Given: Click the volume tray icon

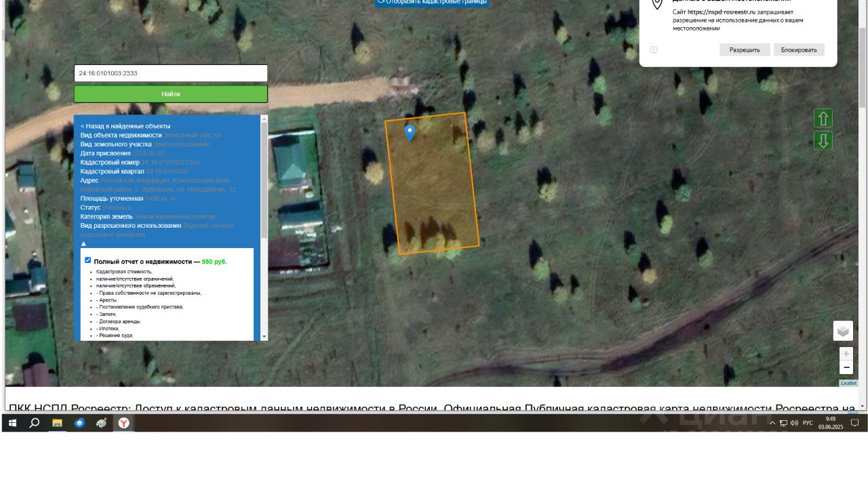Looking at the screenshot, I should (x=794, y=423).
